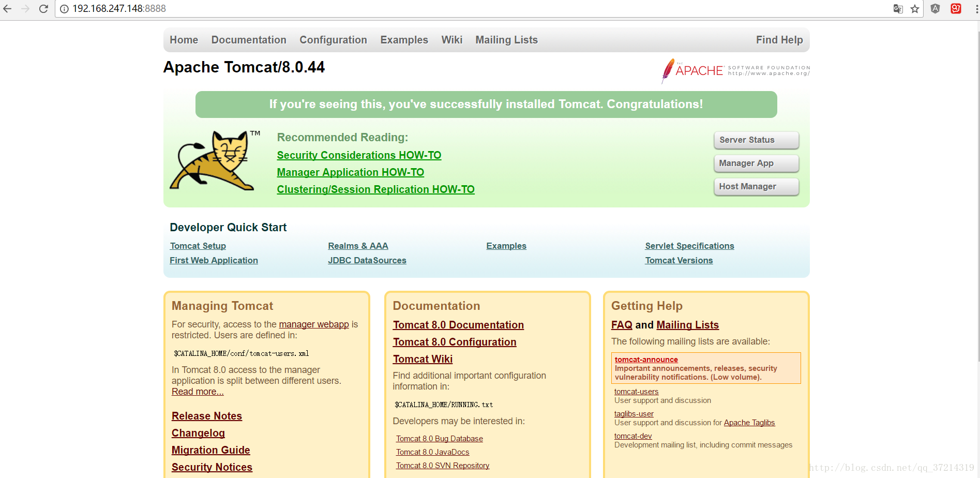Open Examples in navigation bar
Viewport: 980px width, 478px height.
tap(404, 40)
